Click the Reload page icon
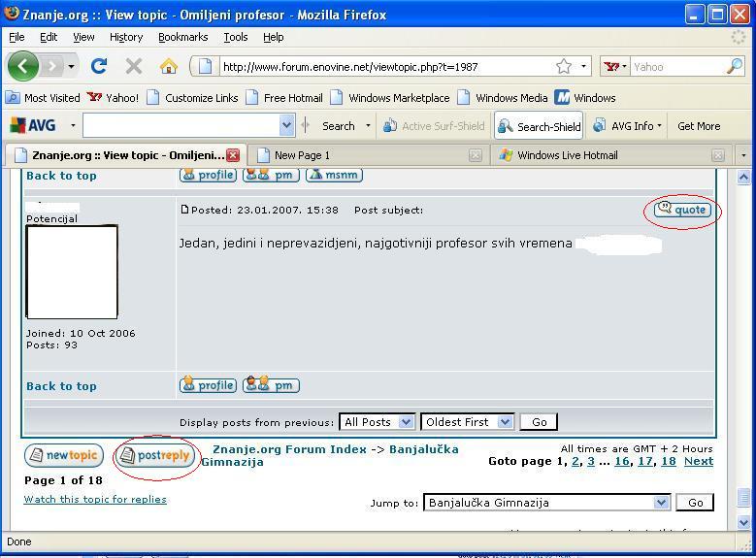This screenshot has width=756, height=558. [98, 66]
